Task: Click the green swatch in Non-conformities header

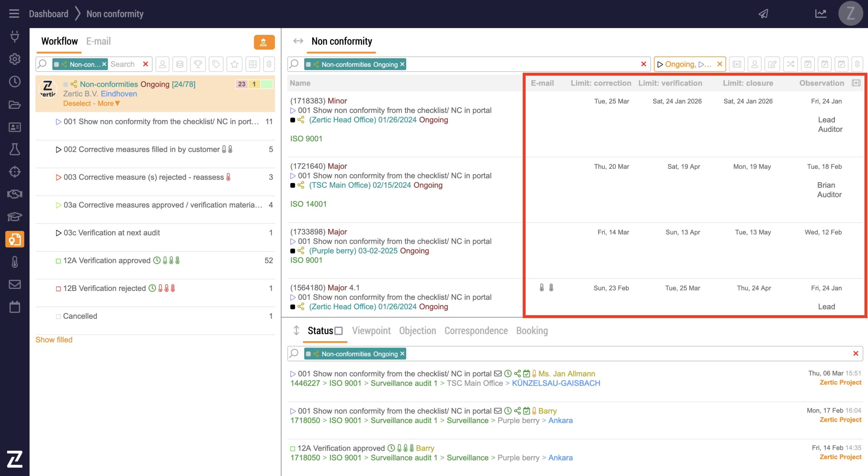Action: click(x=267, y=84)
